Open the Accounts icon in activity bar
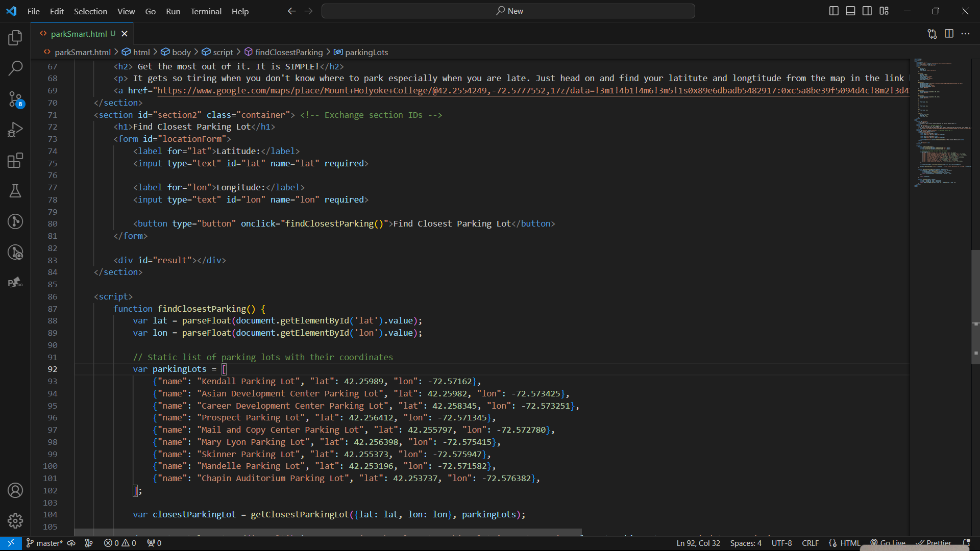 (15, 490)
